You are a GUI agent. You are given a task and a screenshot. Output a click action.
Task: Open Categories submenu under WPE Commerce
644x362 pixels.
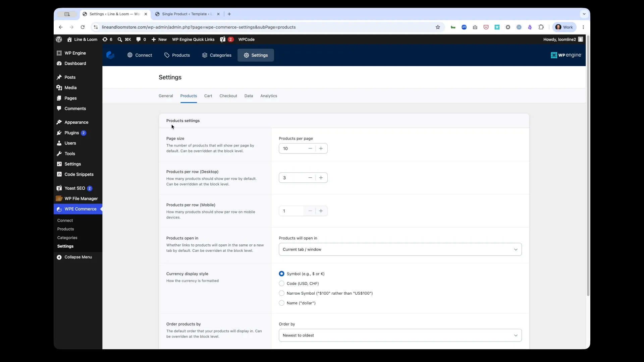coord(67,238)
